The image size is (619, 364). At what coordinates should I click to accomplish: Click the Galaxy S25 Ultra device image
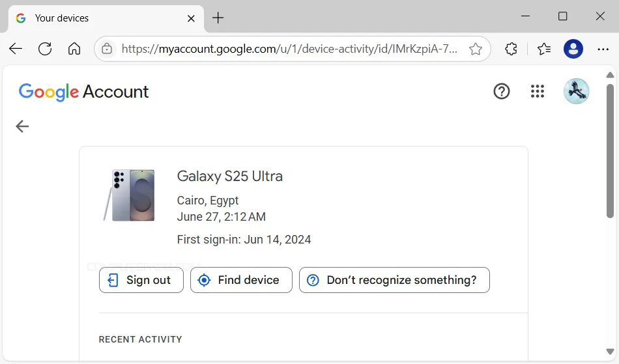(129, 195)
